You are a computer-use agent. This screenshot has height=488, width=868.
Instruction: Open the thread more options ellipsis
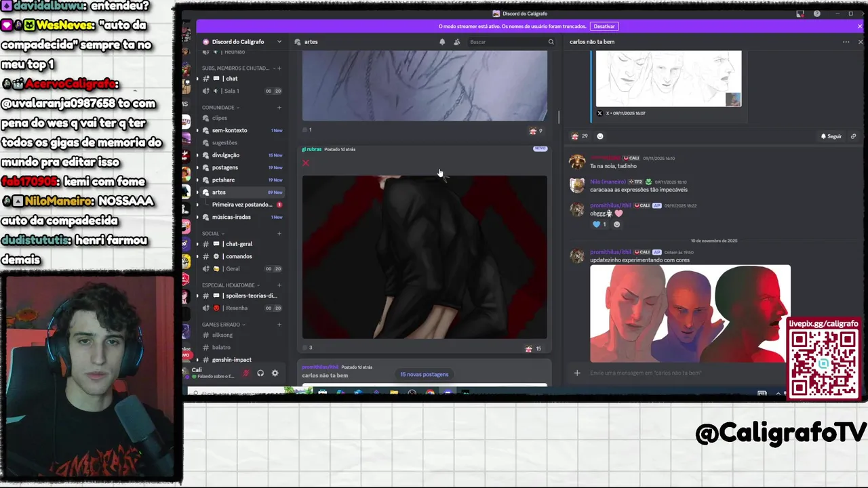[846, 42]
